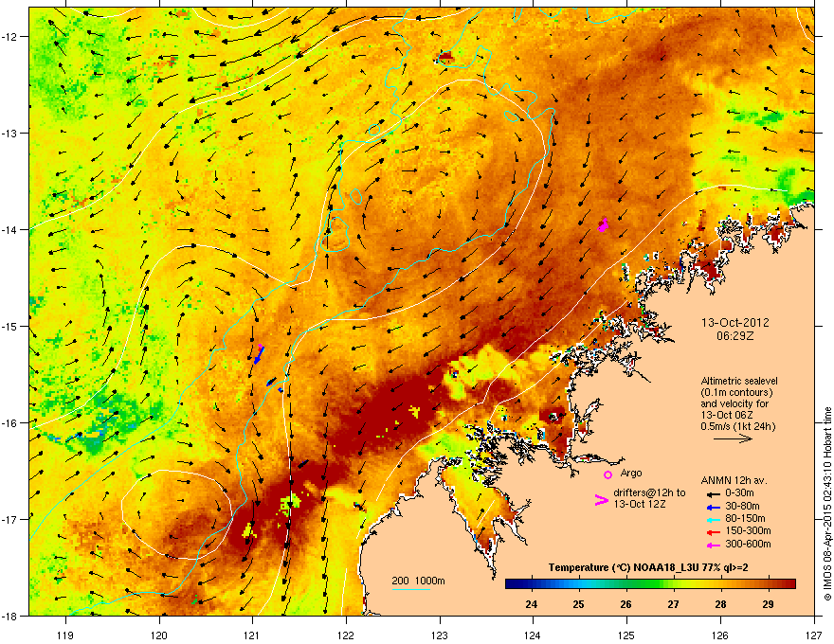The height and width of the screenshot is (644, 834).
Task: Click latitude axis label -14
Action: click(10, 229)
